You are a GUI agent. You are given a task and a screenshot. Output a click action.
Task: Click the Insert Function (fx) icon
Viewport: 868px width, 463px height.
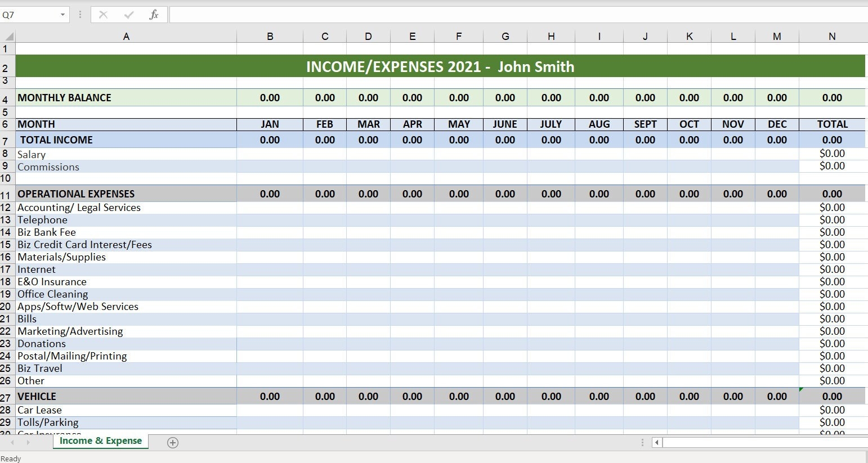(x=154, y=15)
